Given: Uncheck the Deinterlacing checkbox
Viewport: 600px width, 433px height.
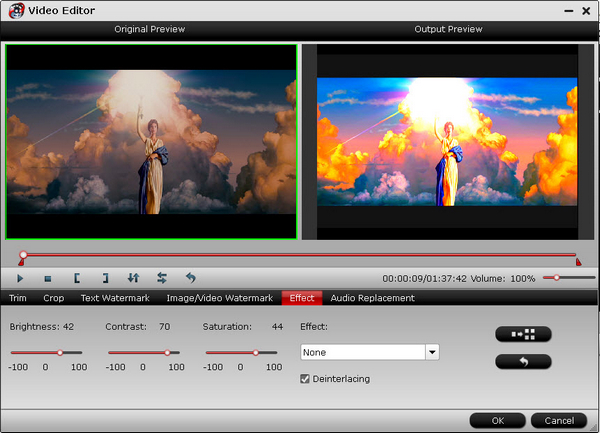Looking at the screenshot, I should point(305,379).
